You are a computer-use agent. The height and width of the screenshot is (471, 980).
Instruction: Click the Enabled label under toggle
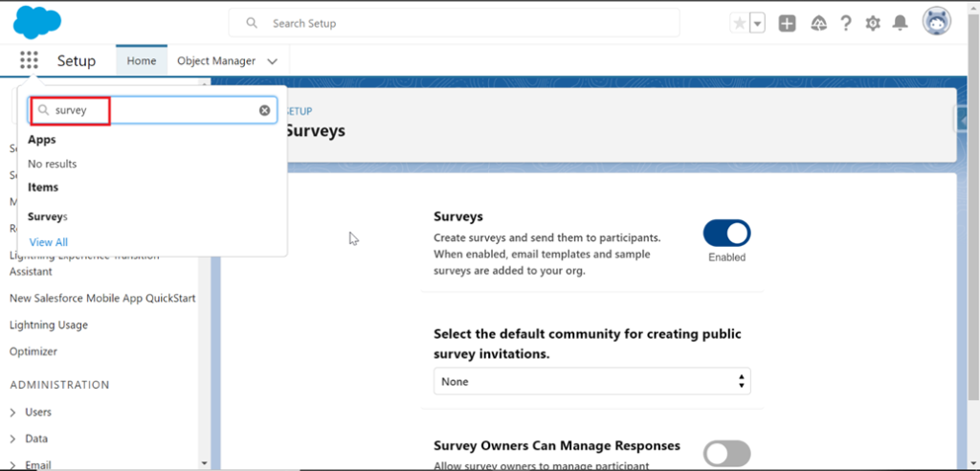point(727,258)
